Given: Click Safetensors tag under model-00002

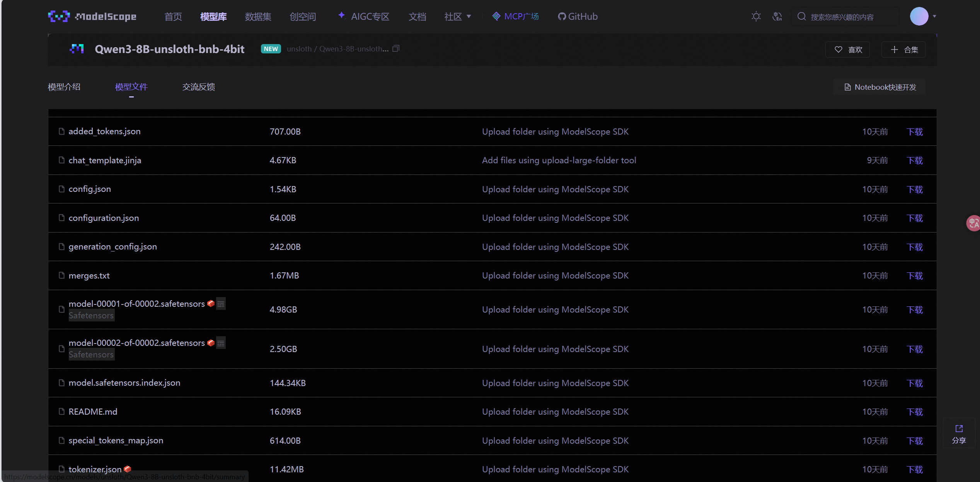Looking at the screenshot, I should (x=92, y=354).
